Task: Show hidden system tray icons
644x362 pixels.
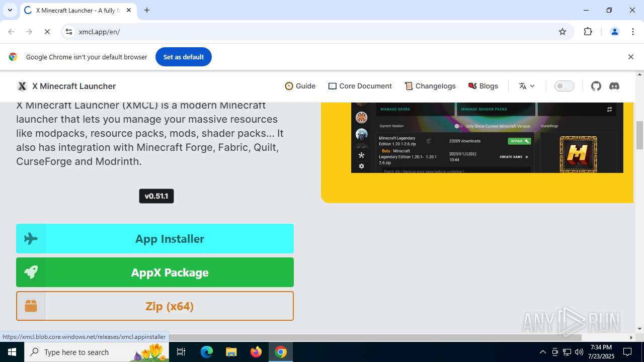Action: [x=542, y=352]
